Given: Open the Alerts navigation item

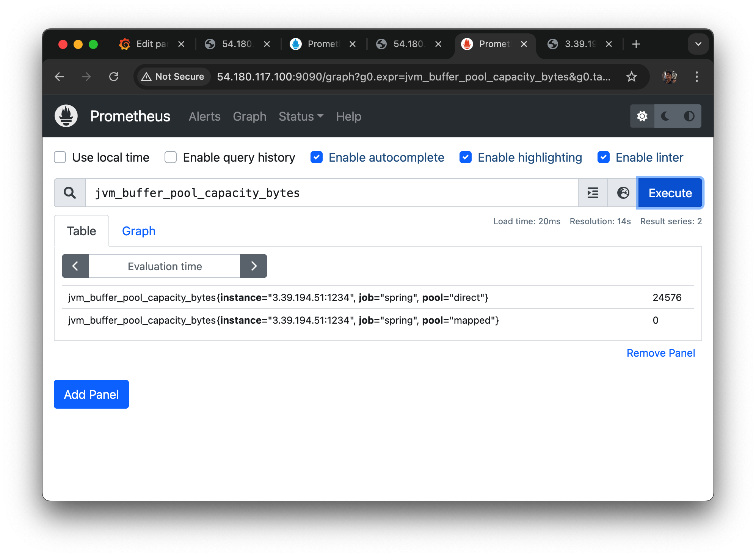Looking at the screenshot, I should pyautogui.click(x=204, y=116).
